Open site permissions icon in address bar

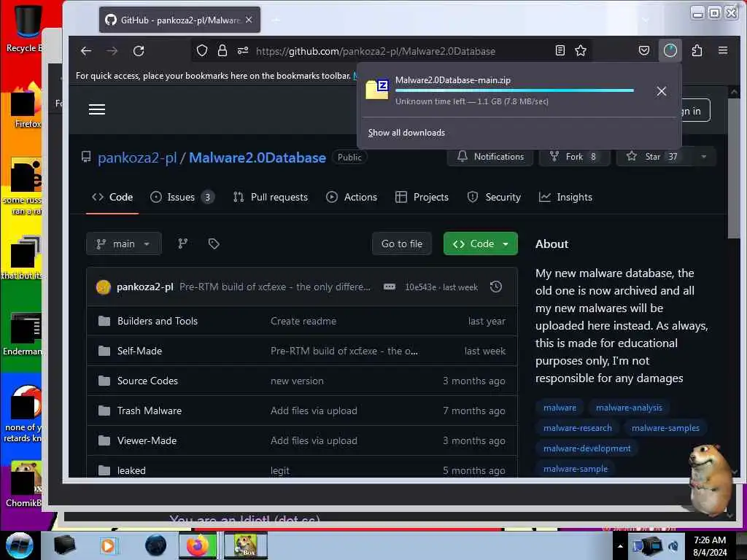coord(243,50)
